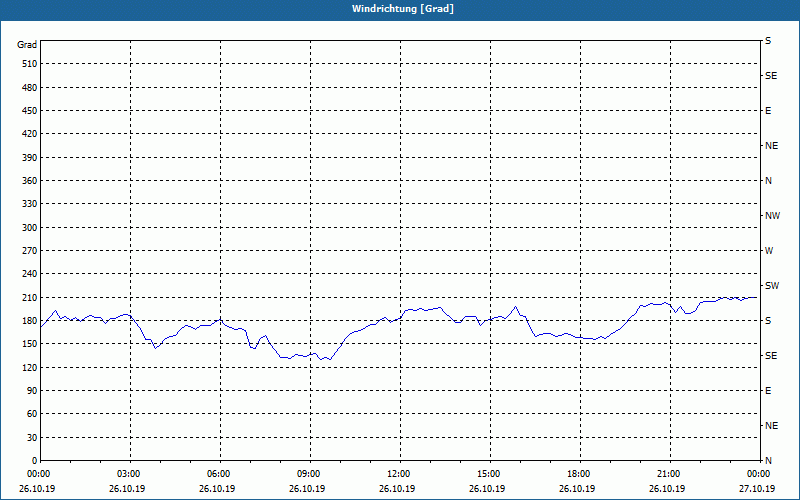
Task: Click the 03:00 time label
Action: 131,474
